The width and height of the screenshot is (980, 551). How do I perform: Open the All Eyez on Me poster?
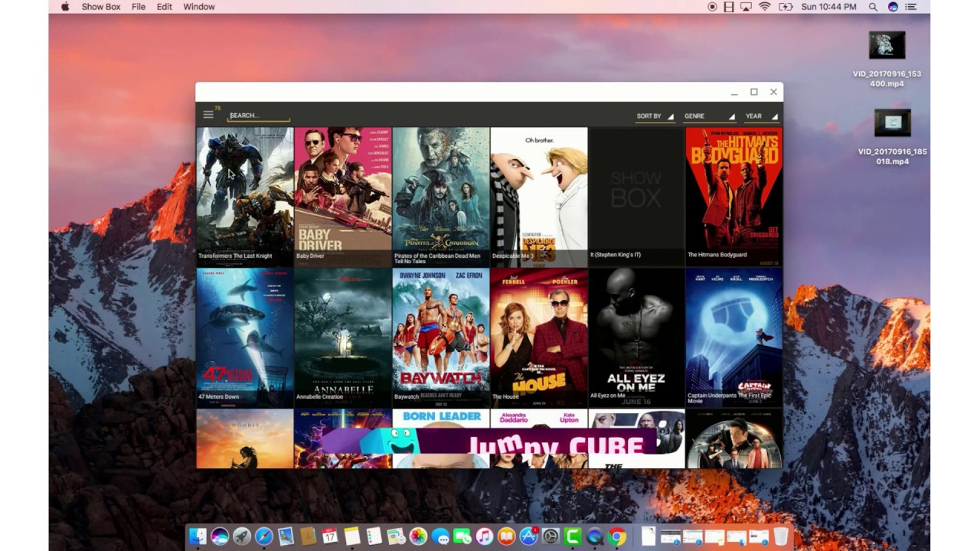pyautogui.click(x=637, y=337)
